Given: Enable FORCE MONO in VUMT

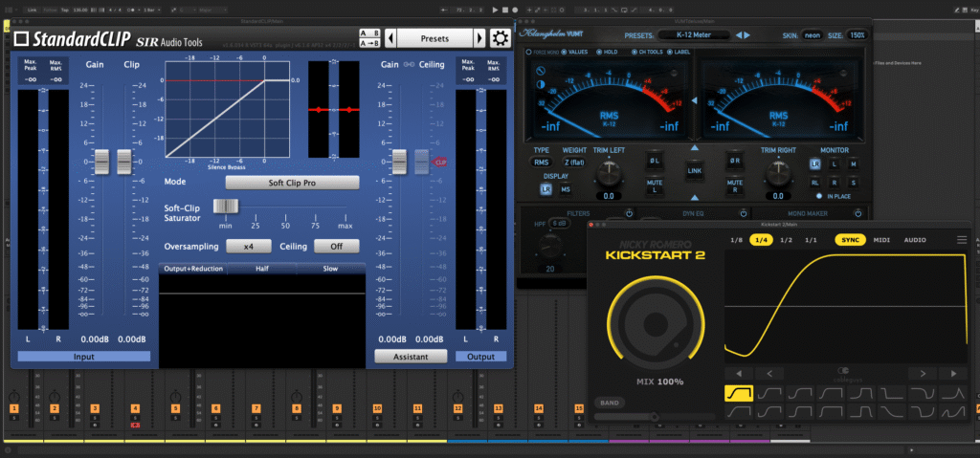Looking at the screenshot, I should pos(528,52).
